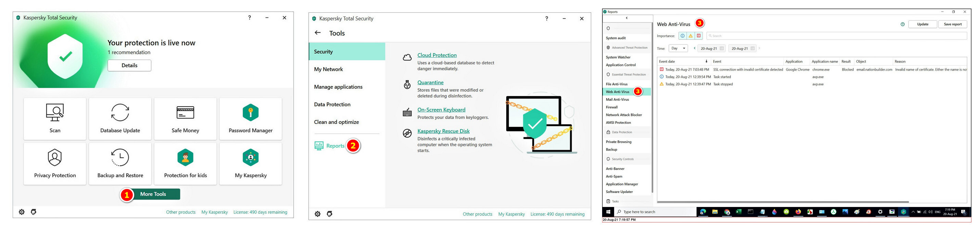Viewport: 980px width, 231px height.
Task: Open Excel from the taskbar
Action: 738,212
